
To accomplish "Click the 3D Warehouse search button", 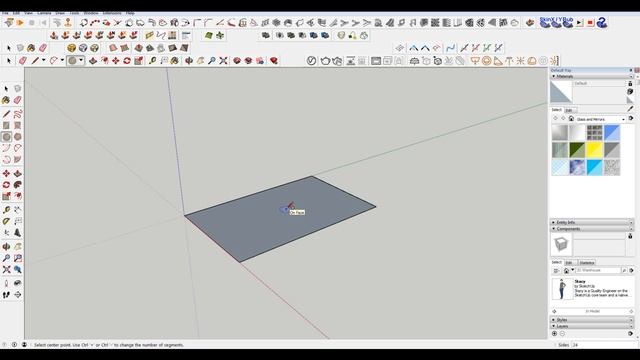I will coord(624,271).
